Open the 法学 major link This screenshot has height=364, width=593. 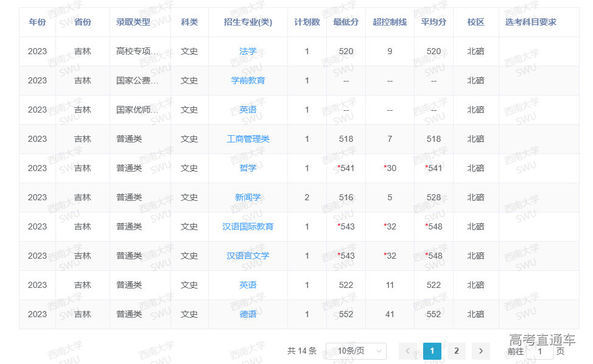coord(248,51)
